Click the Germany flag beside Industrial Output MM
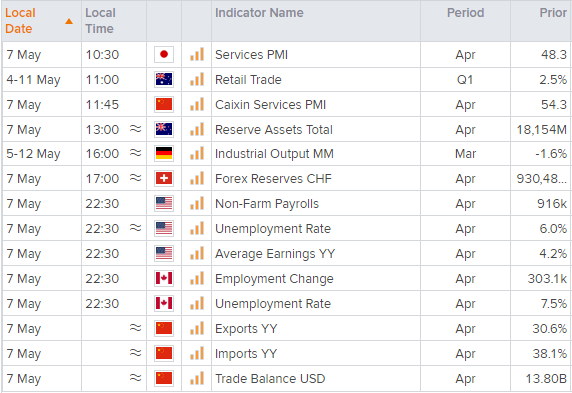572x393 pixels. 164,154
